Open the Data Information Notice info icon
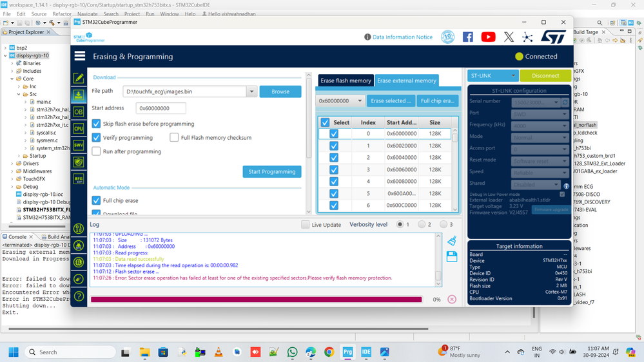 click(367, 37)
